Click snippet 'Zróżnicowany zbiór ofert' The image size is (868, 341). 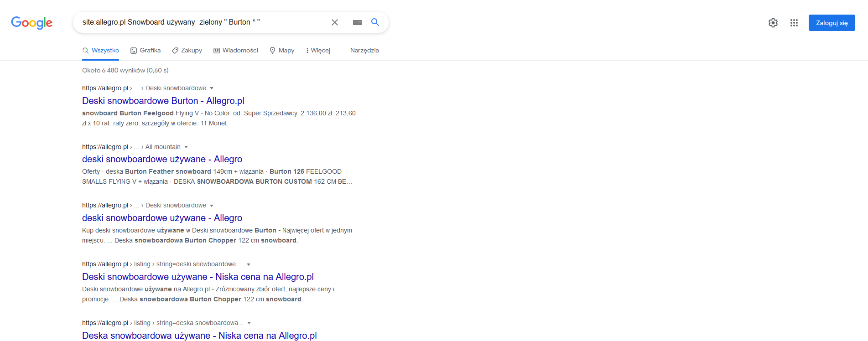click(250, 289)
